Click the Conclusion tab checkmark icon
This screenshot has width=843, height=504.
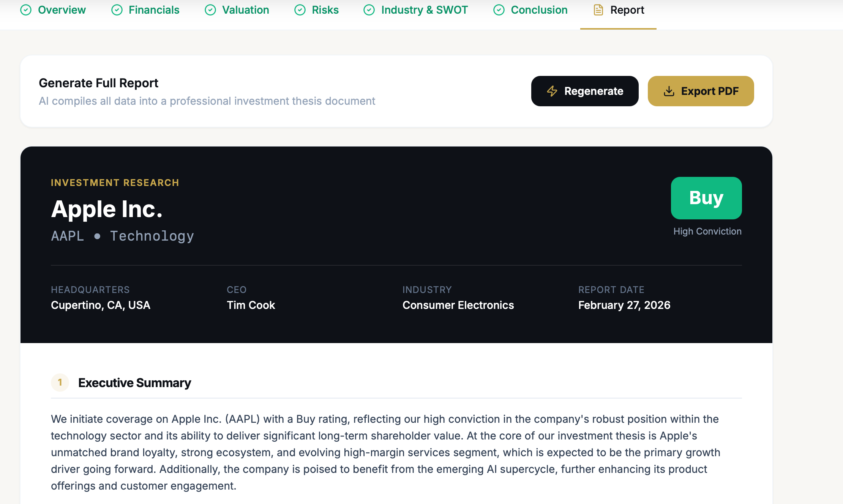pyautogui.click(x=499, y=10)
